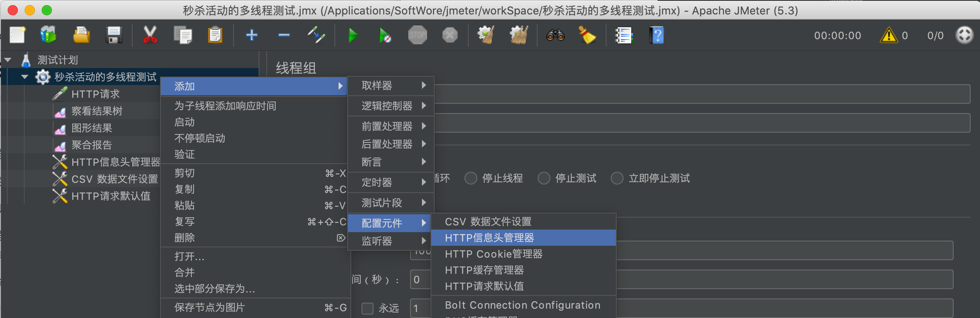This screenshot has width=980, height=318.
Task: Add HTTP缓存管理器 from the submenu
Action: point(524,270)
